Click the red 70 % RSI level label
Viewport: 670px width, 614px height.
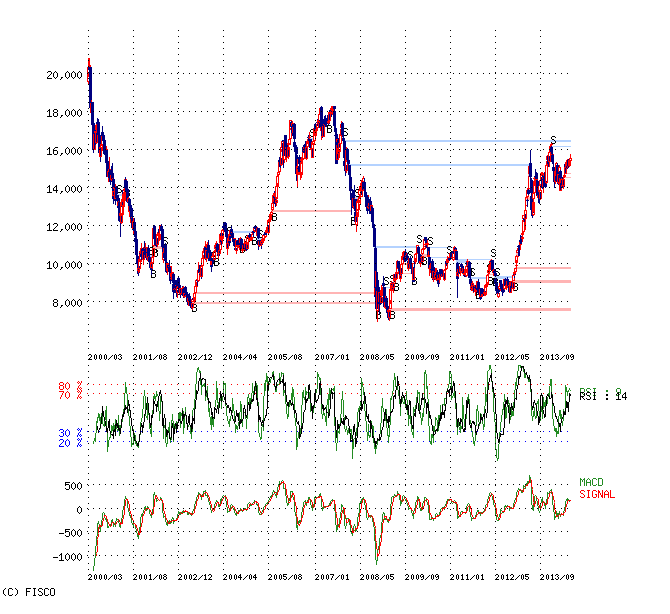pos(70,395)
